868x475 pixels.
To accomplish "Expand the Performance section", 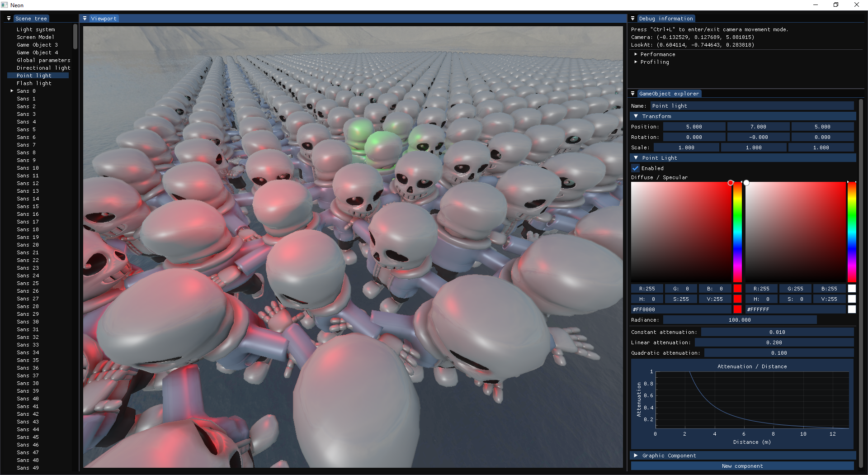I will pyautogui.click(x=636, y=54).
